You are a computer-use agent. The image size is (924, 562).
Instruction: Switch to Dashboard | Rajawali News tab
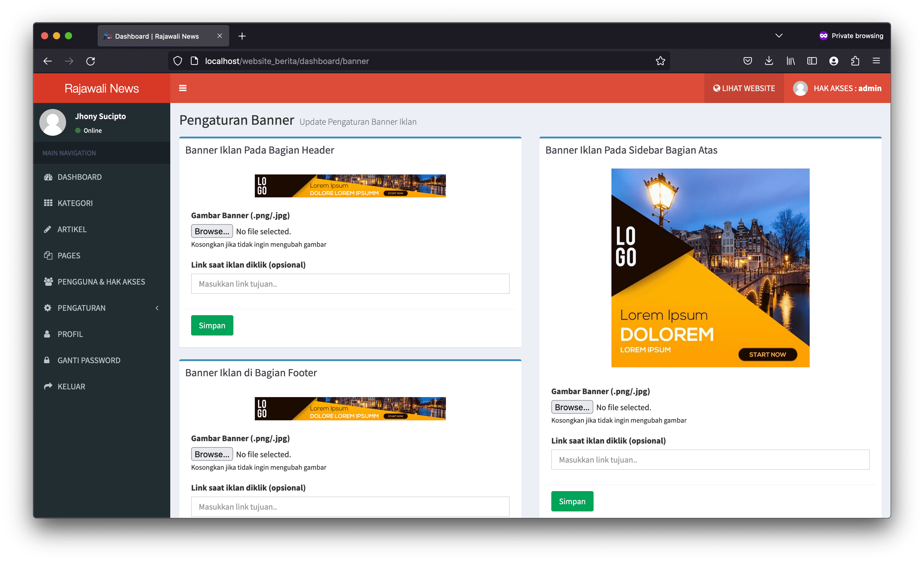click(x=157, y=36)
